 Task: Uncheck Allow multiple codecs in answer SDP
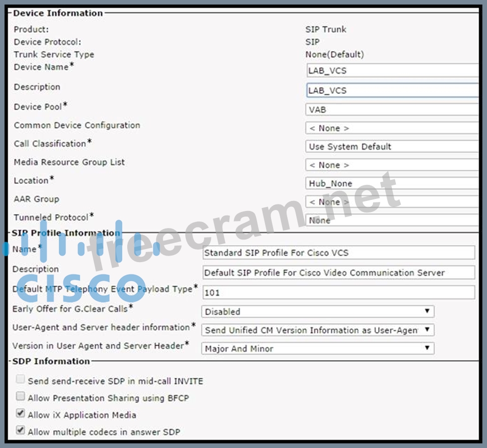[21, 431]
